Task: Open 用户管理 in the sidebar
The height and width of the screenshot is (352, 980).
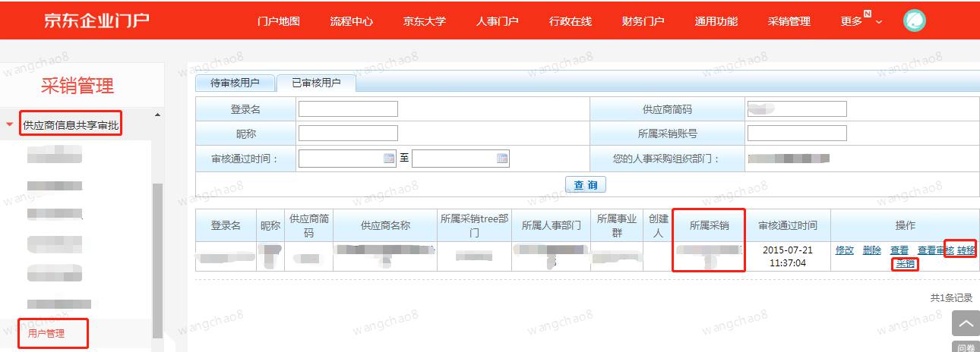Action: pos(46,333)
